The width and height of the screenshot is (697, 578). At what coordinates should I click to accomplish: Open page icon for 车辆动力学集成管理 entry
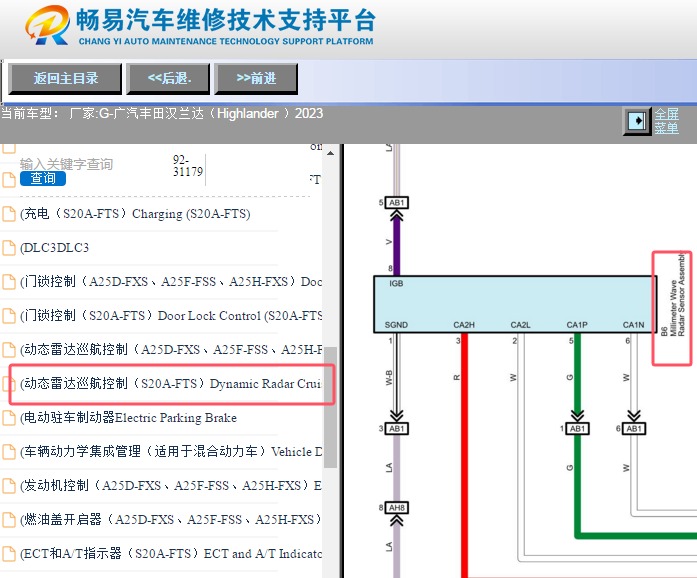8,451
